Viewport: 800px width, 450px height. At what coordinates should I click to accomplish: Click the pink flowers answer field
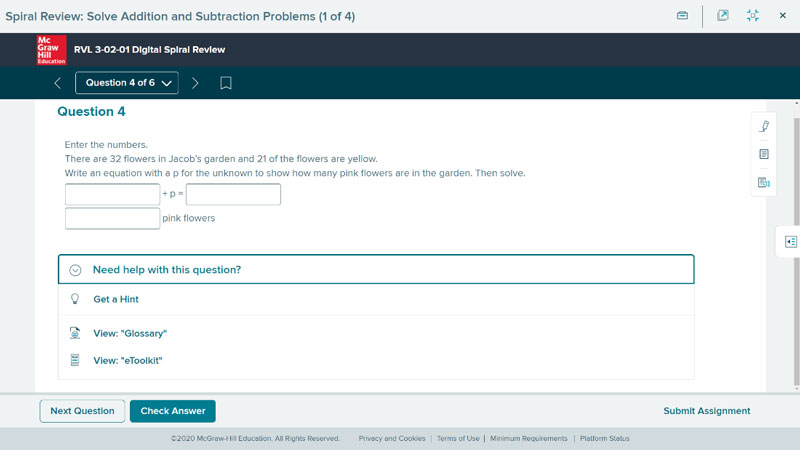click(112, 218)
